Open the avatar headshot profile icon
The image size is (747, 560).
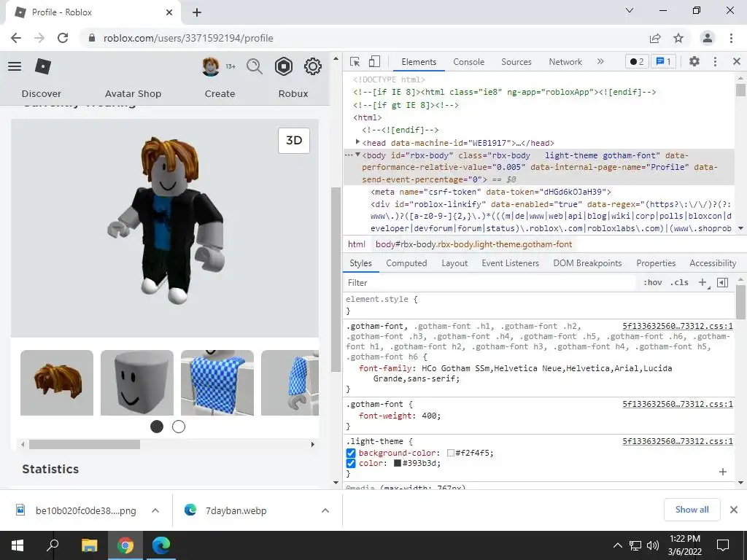(x=211, y=66)
